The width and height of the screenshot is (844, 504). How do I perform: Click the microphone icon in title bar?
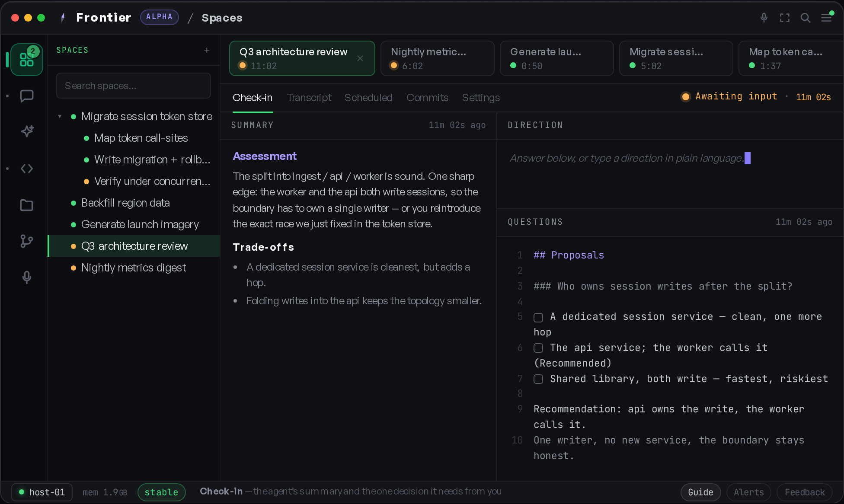pos(764,18)
